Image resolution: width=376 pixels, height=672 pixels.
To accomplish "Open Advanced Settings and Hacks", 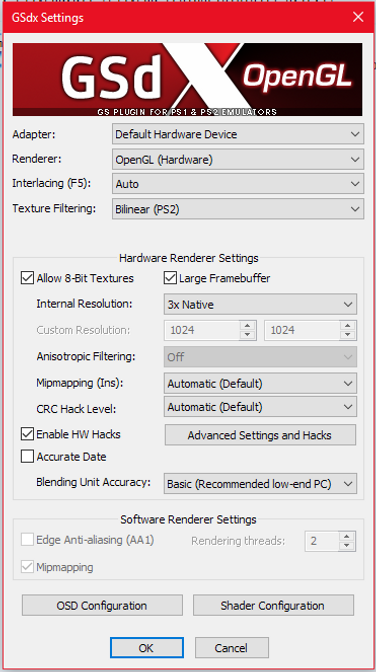I will [x=260, y=435].
